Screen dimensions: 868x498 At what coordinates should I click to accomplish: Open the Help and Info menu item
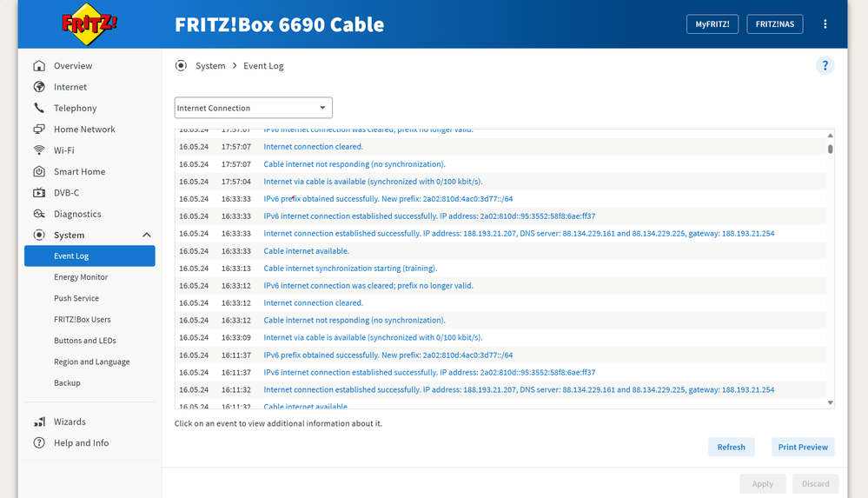pos(82,442)
